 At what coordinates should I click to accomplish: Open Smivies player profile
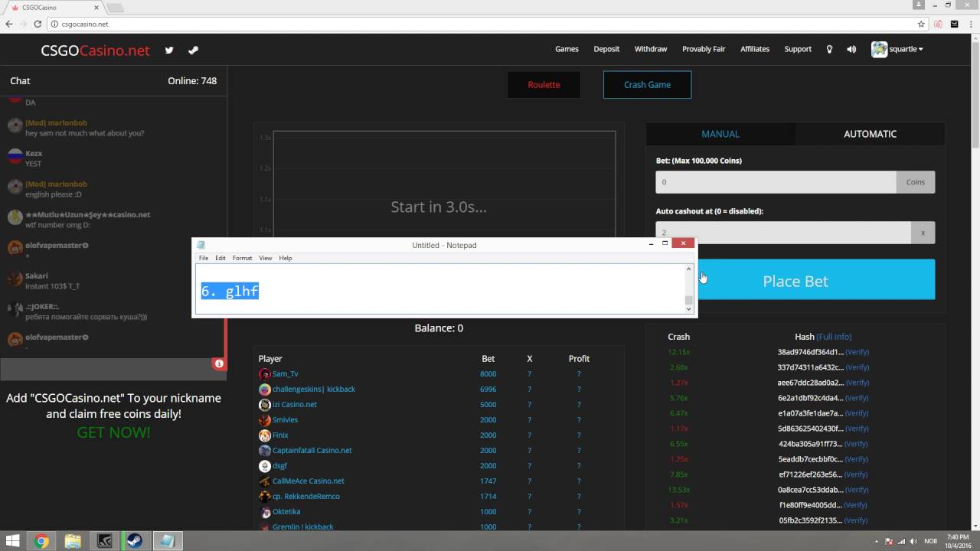click(286, 420)
